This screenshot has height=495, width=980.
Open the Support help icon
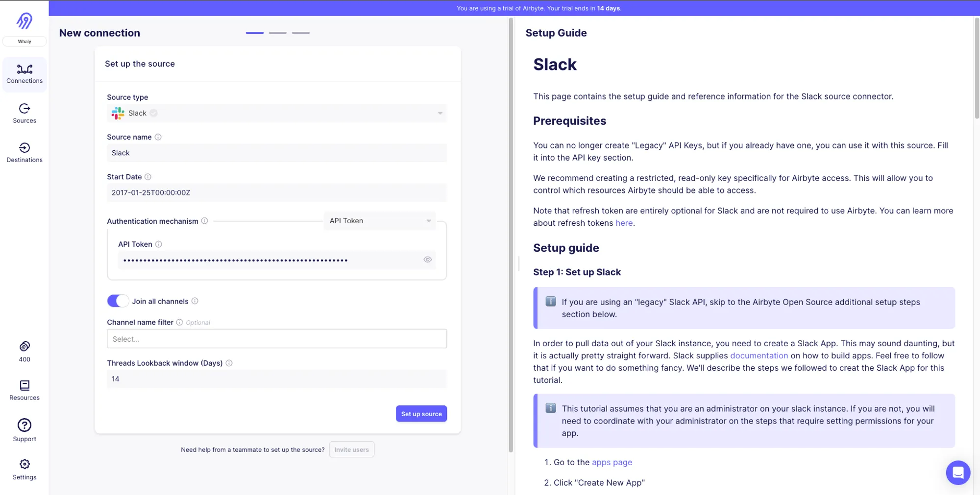point(24,425)
